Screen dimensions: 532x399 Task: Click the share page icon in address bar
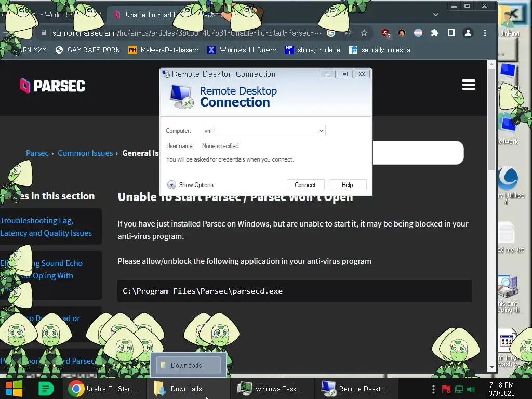[348, 33]
